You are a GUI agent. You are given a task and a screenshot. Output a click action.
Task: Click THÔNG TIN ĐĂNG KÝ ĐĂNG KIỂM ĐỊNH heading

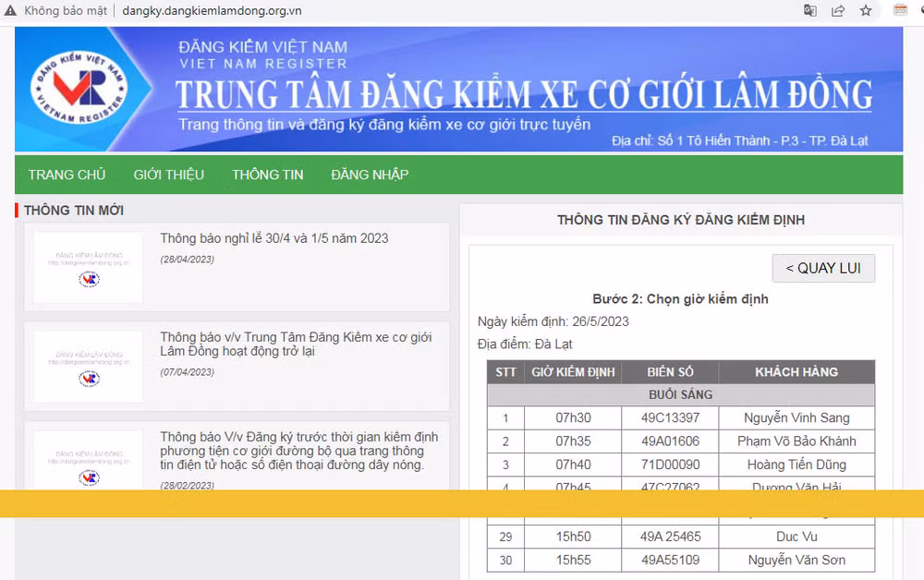[681, 220]
